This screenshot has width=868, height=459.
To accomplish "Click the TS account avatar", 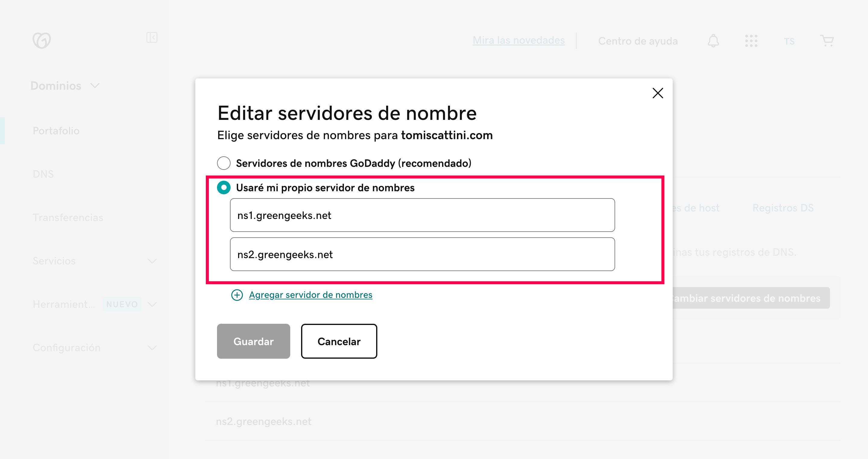I will (789, 41).
